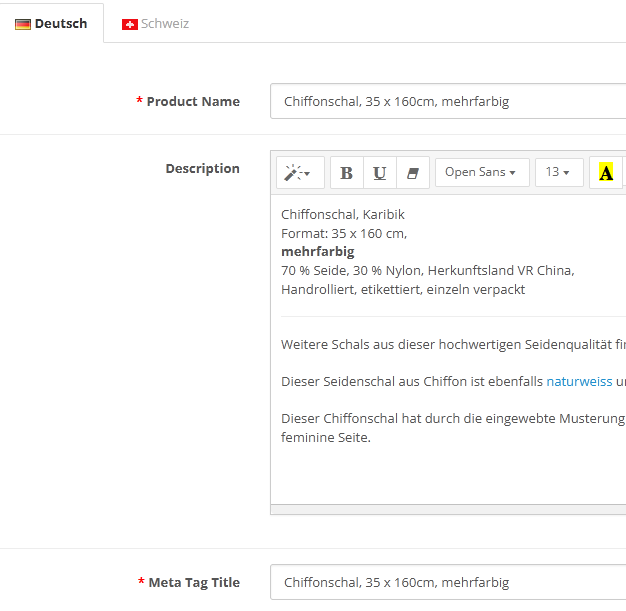Switch to the Schweiz language tab
This screenshot has width=626, height=611.
click(x=164, y=24)
